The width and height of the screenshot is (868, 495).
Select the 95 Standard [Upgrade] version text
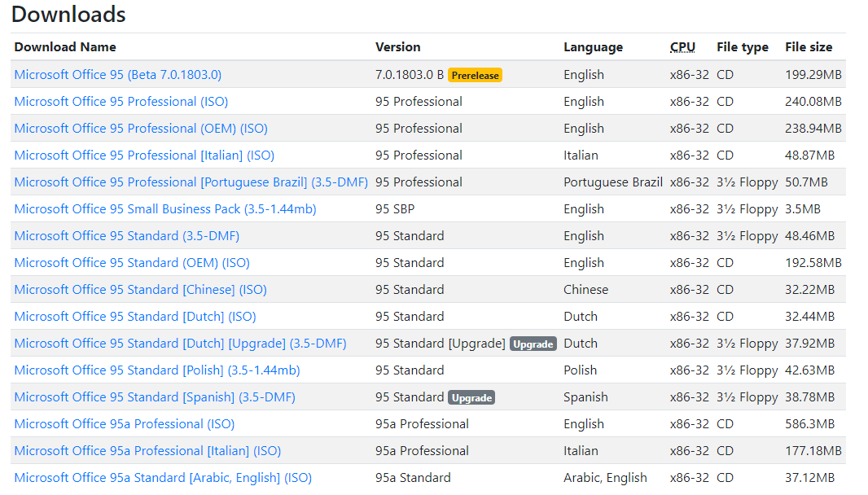(x=440, y=344)
